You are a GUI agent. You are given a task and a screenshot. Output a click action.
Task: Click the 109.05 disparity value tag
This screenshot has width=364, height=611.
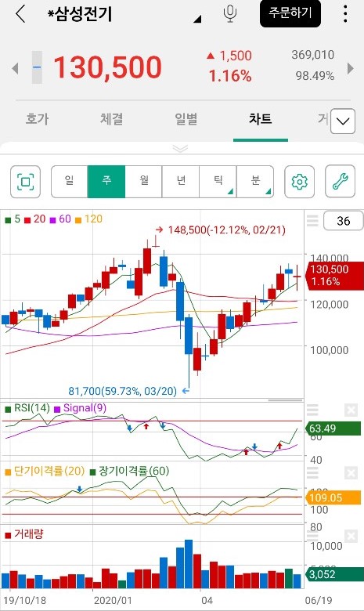click(333, 498)
